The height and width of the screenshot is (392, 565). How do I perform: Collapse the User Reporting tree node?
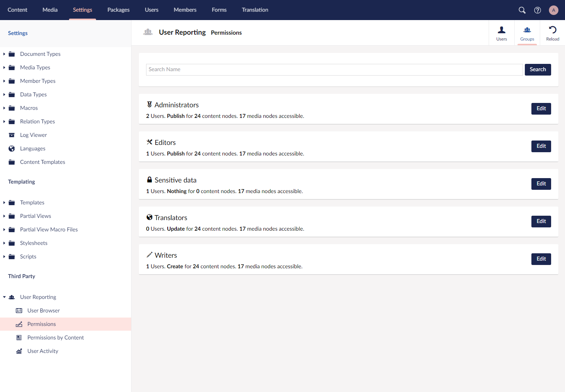(x=4, y=297)
